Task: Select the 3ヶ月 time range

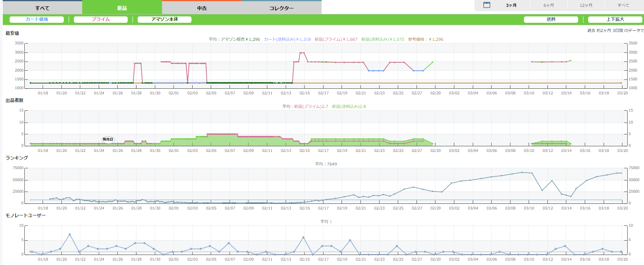Action: [x=511, y=6]
